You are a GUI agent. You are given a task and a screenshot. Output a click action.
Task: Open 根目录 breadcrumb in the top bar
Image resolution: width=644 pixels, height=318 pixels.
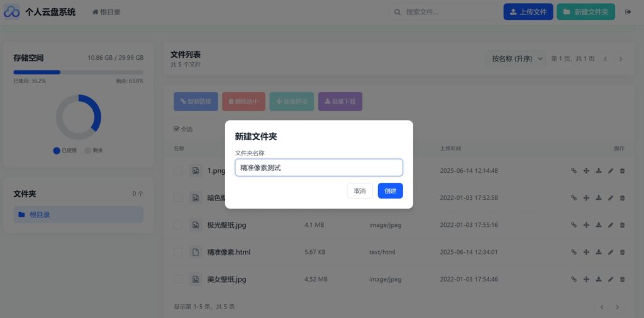tap(106, 12)
